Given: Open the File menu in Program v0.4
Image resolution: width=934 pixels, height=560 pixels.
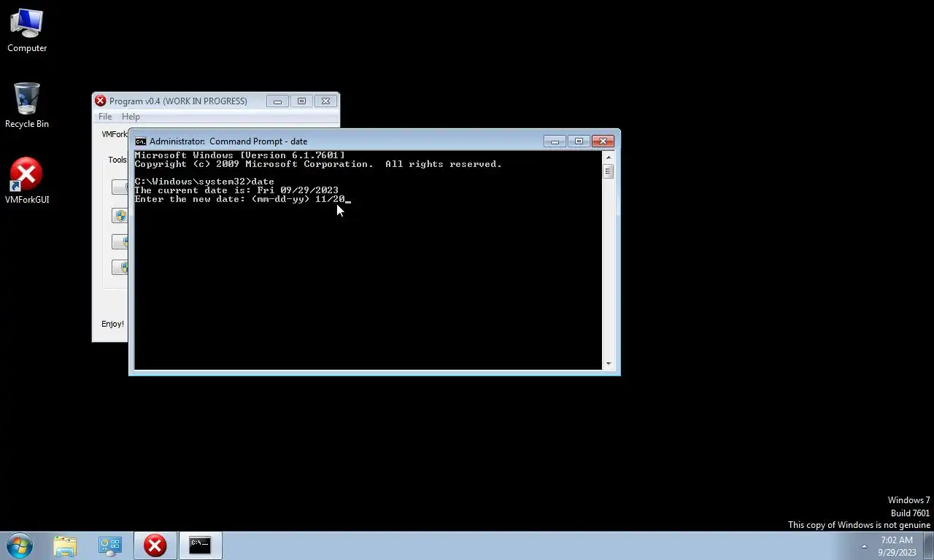Looking at the screenshot, I should click(x=105, y=117).
